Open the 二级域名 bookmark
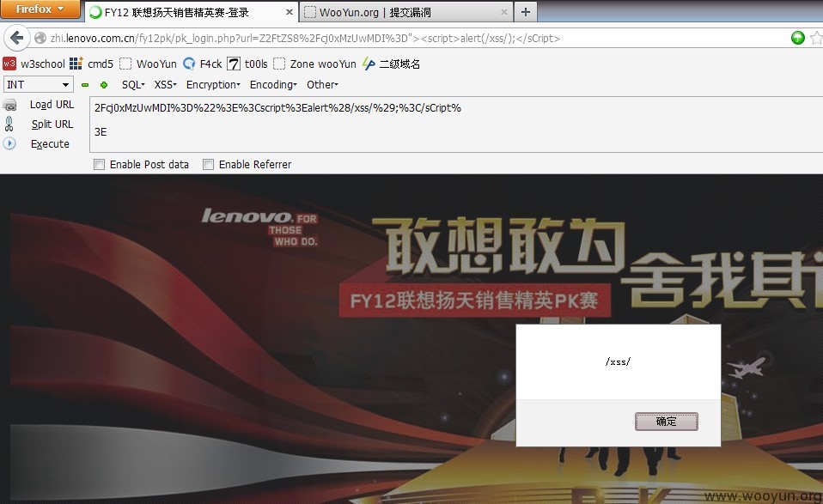This screenshot has height=504, width=823. (392, 64)
